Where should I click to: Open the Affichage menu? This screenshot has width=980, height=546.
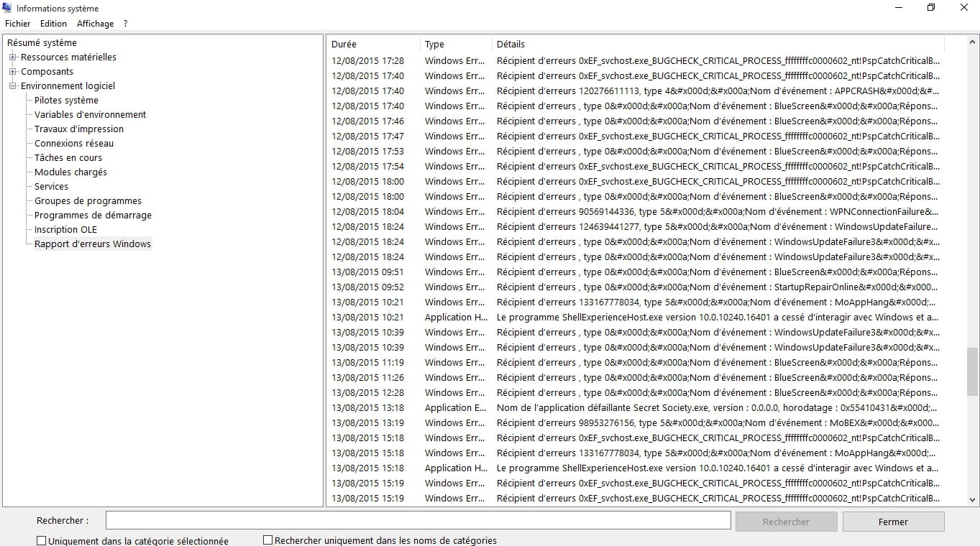click(x=95, y=24)
